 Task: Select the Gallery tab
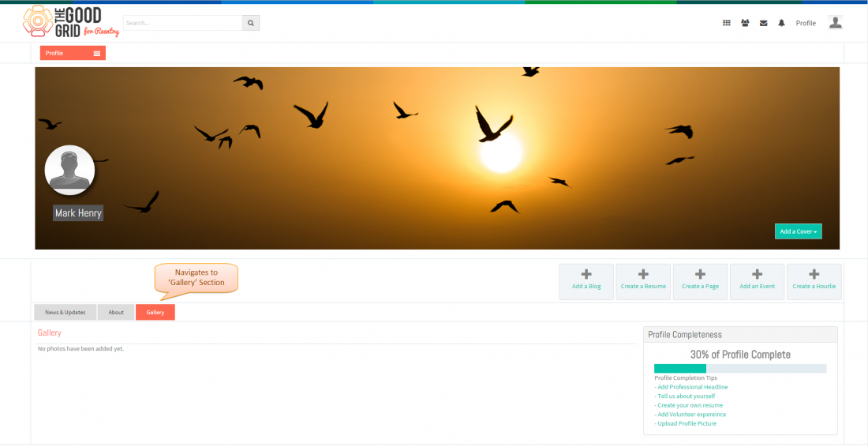click(155, 313)
